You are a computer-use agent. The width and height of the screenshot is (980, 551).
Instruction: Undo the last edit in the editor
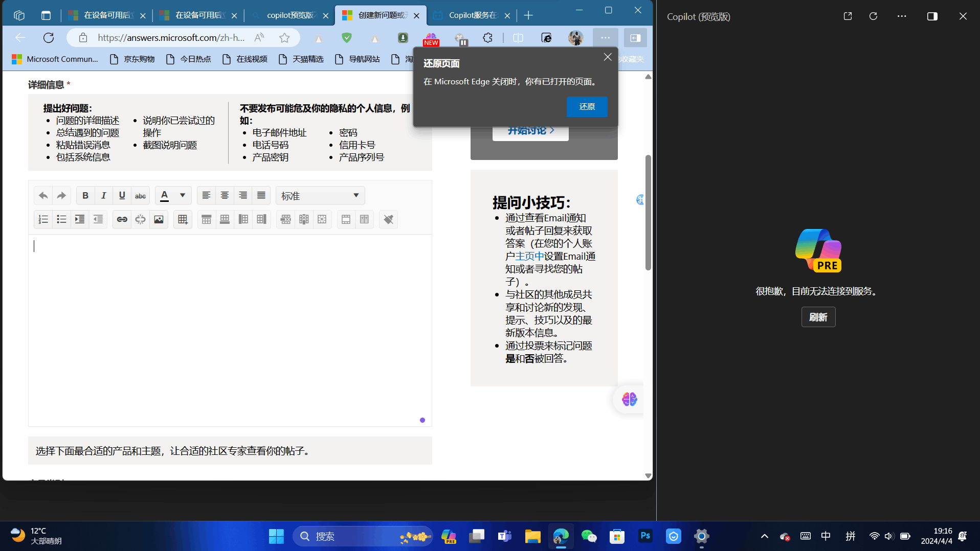point(43,196)
